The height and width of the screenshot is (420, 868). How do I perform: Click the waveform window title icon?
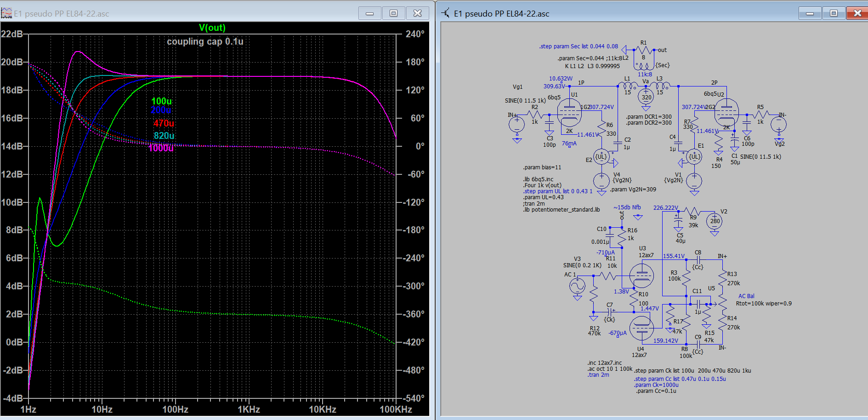[x=6, y=13]
